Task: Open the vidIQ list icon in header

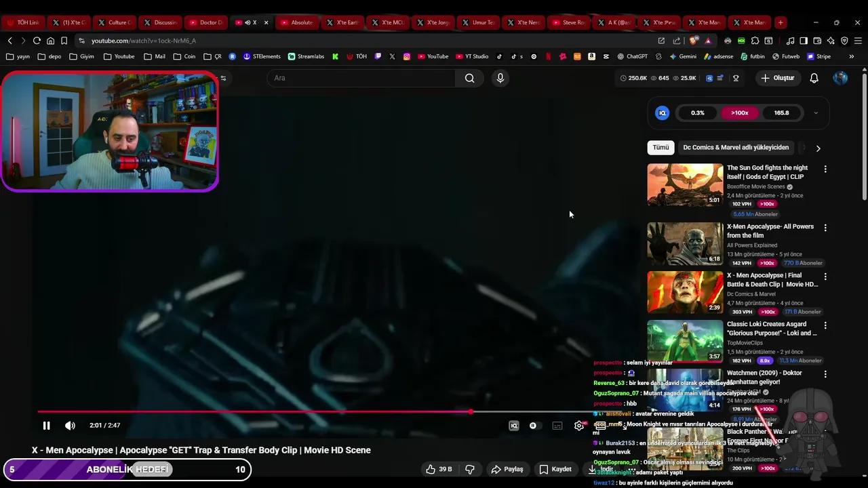Action: [720, 78]
